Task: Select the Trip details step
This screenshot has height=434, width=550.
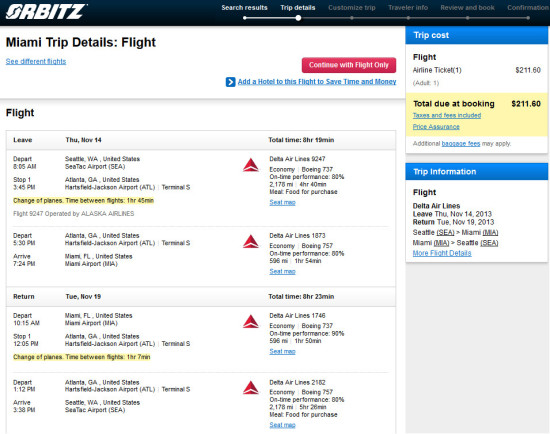Action: click(x=297, y=8)
